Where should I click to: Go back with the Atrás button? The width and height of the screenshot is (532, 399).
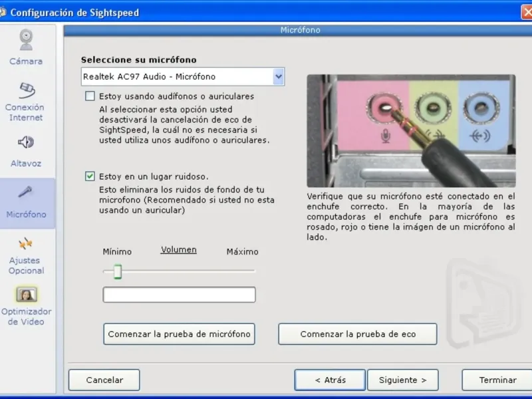pos(330,380)
